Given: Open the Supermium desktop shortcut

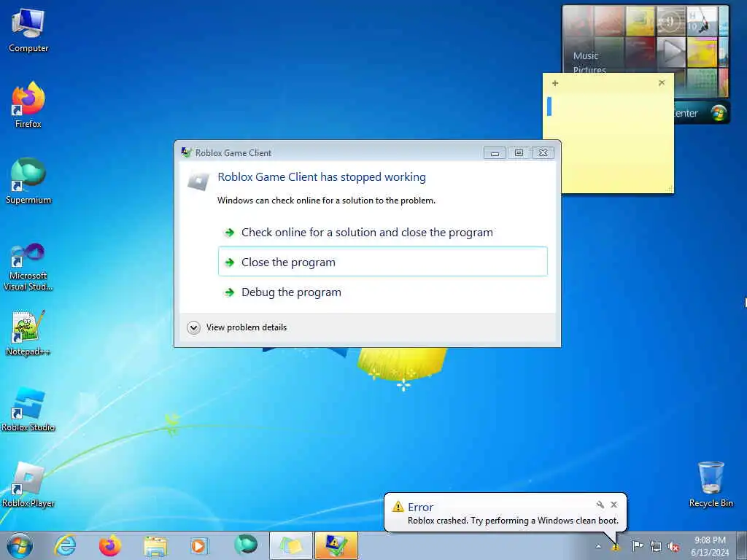Looking at the screenshot, I should coord(28,181).
